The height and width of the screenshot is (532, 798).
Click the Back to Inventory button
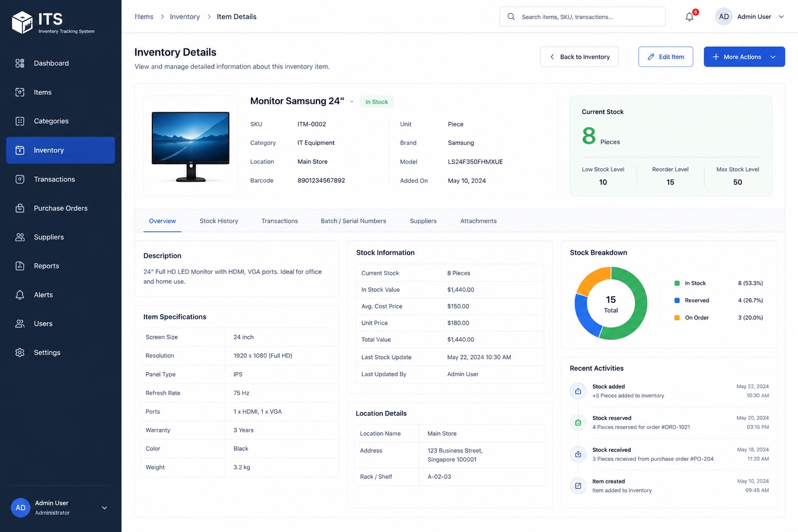pos(579,57)
